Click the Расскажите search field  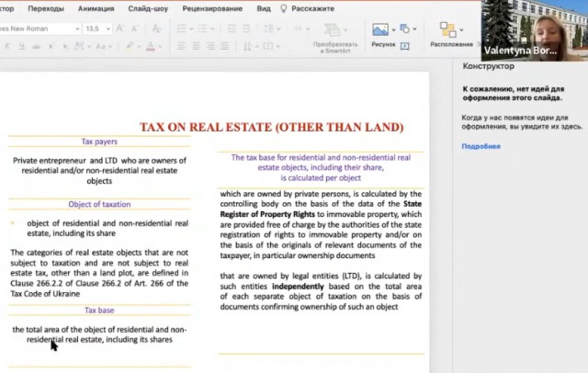point(312,8)
